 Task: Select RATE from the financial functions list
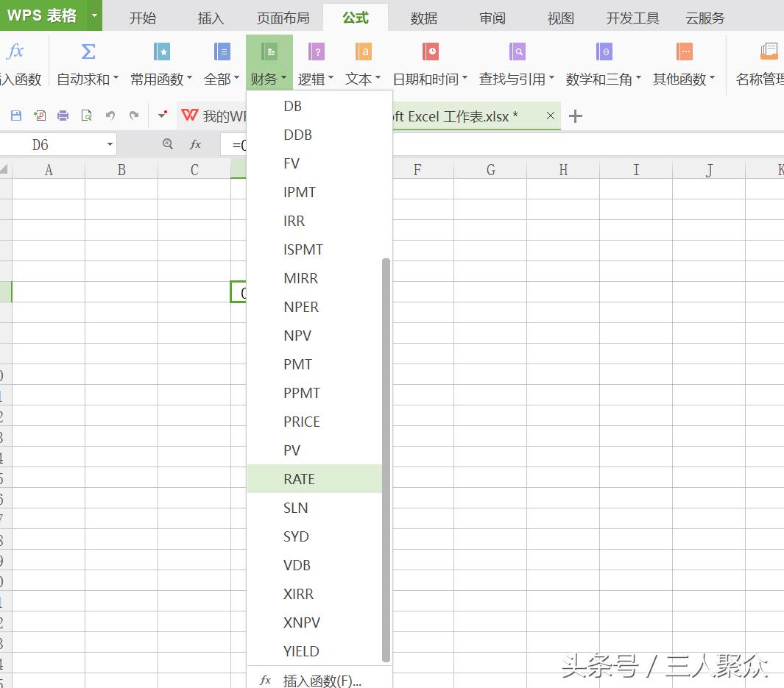point(300,479)
